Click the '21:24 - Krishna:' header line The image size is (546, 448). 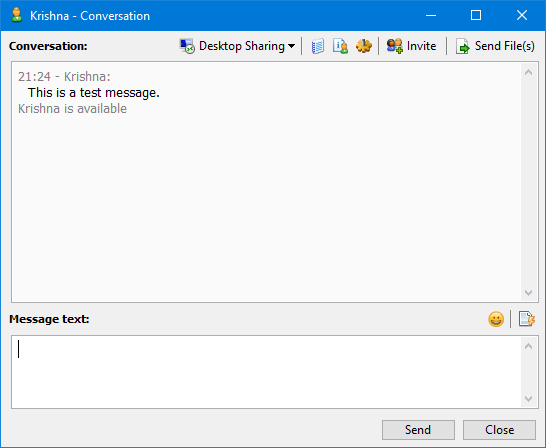[x=64, y=77]
